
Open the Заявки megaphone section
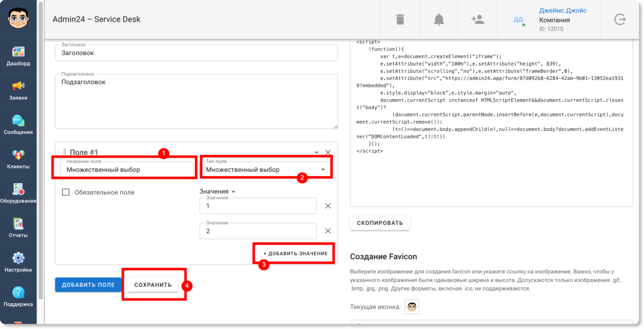[x=18, y=91]
